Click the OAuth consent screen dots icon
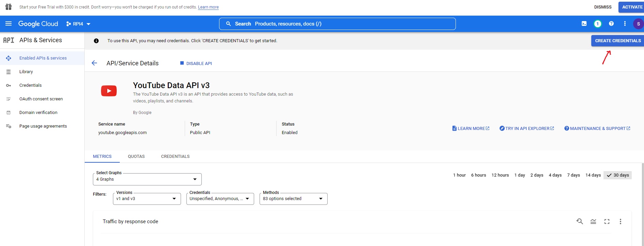This screenshot has height=246, width=644. pyautogui.click(x=9, y=99)
